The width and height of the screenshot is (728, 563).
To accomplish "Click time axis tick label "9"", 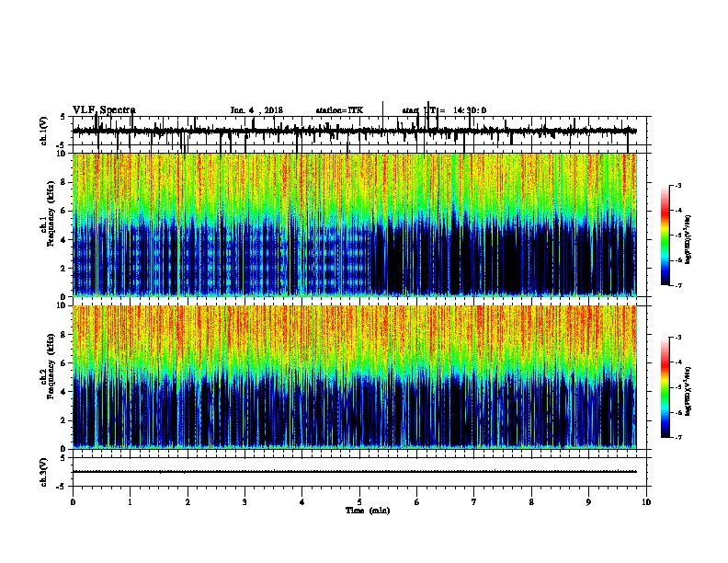I will [x=588, y=502].
